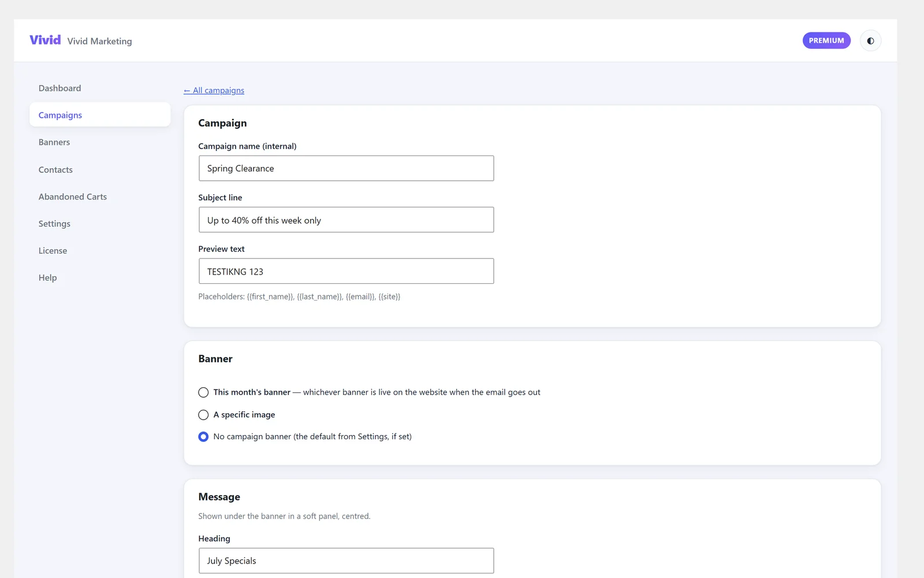Image resolution: width=924 pixels, height=578 pixels.
Task: Click the PREMIUM badge button
Action: pyautogui.click(x=826, y=40)
